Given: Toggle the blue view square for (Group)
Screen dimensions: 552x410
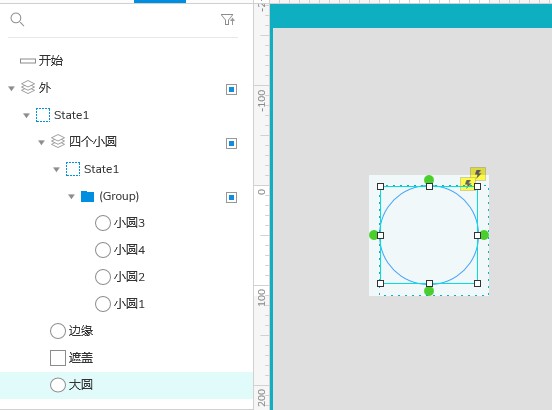Looking at the screenshot, I should point(231,197).
